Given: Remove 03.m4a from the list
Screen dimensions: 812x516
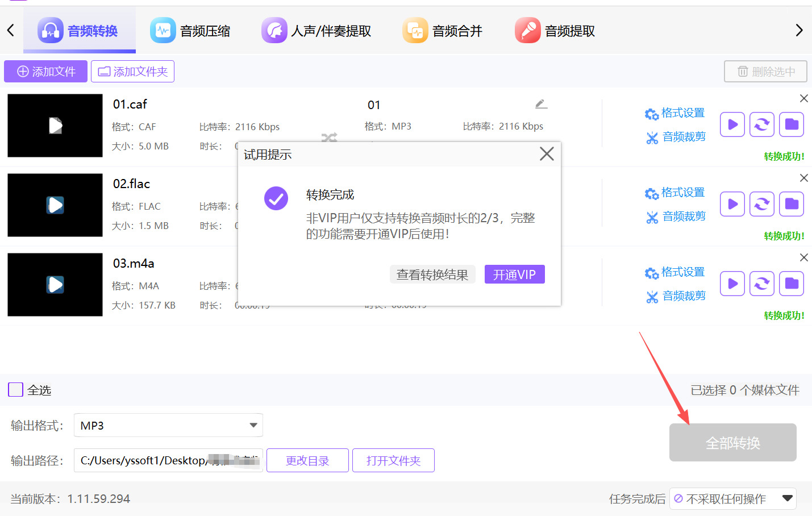Looking at the screenshot, I should pos(803,257).
